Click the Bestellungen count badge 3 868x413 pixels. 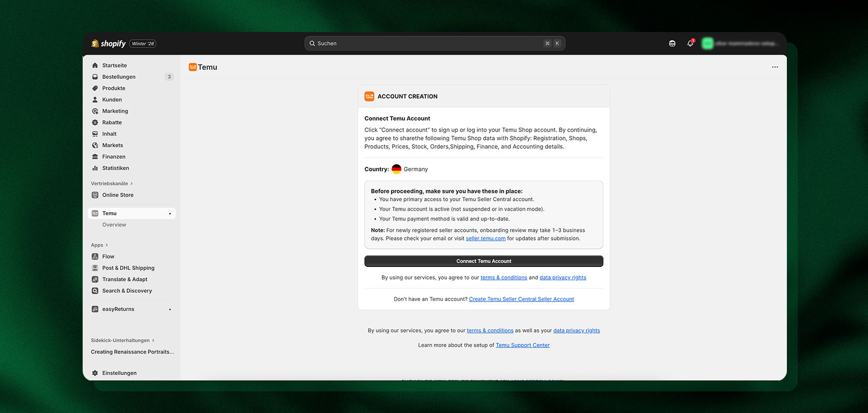pos(169,77)
